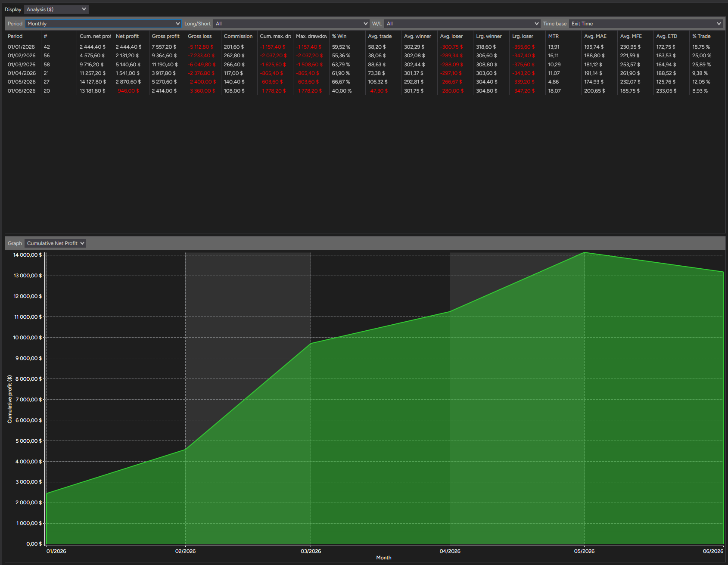Sort by Commission column header
The width and height of the screenshot is (728, 565).
click(239, 36)
